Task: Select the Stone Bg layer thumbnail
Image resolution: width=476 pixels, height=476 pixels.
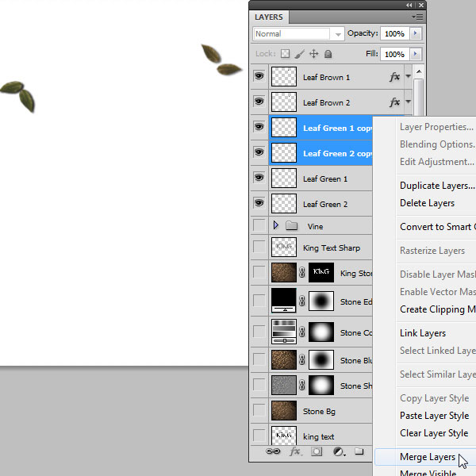Action: [x=284, y=410]
